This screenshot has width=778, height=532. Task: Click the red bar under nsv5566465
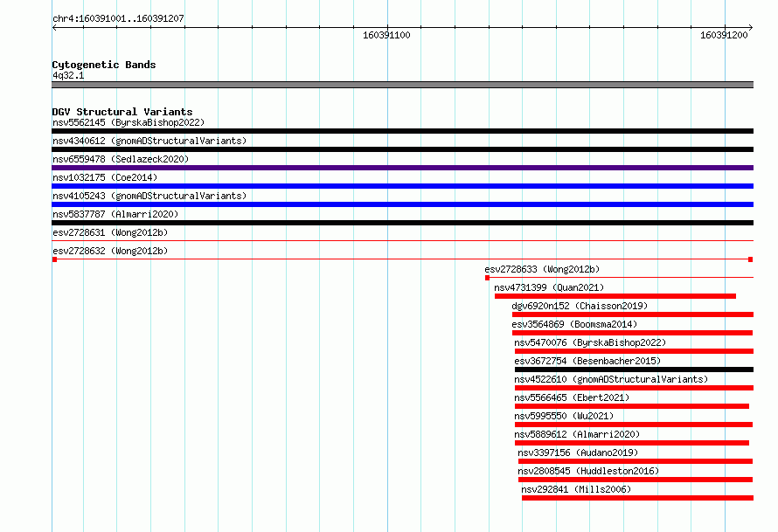tap(632, 406)
